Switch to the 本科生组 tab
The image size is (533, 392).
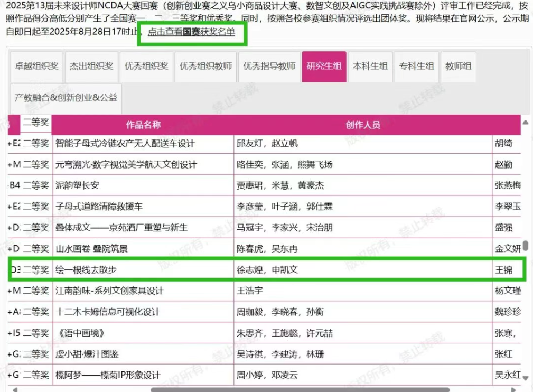370,67
